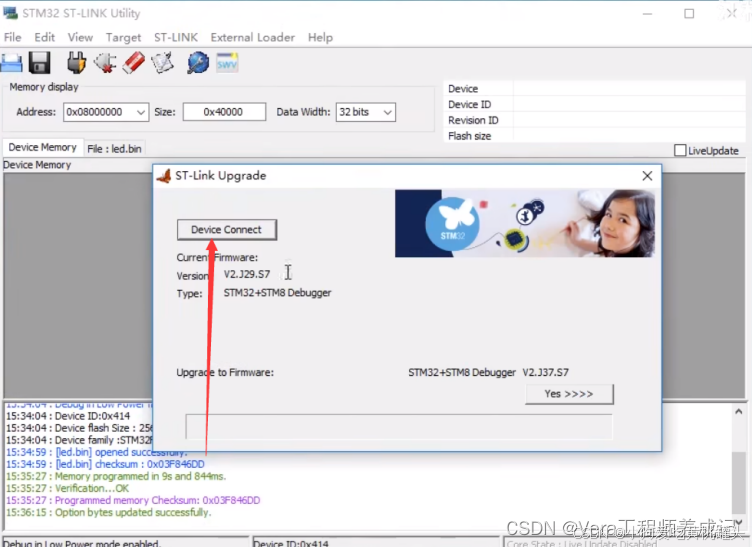This screenshot has height=547, width=752.
Task: Click log line Verification...OK
Action: (x=68, y=489)
